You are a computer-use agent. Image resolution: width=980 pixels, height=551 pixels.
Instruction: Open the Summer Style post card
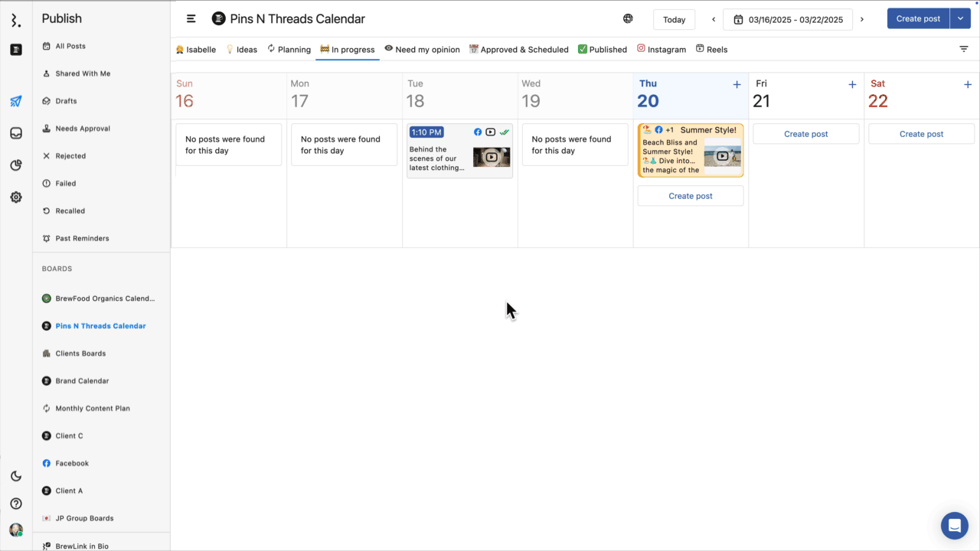pyautogui.click(x=690, y=151)
